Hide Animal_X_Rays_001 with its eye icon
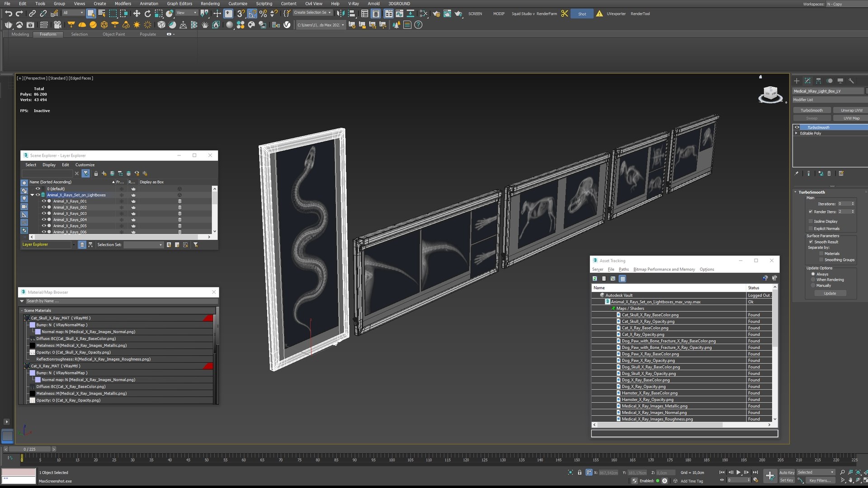This screenshot has height=488, width=868. coord(44,201)
